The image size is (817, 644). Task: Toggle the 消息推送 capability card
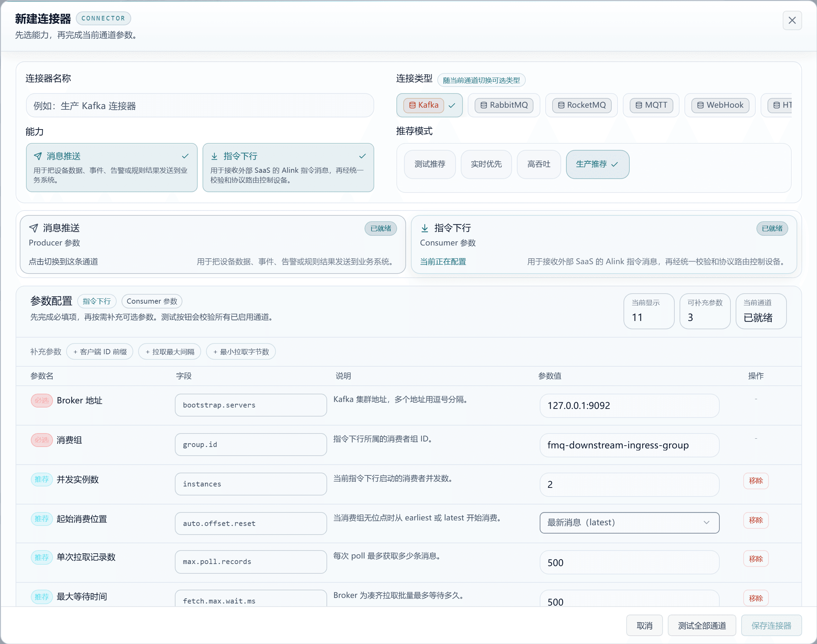tap(111, 168)
